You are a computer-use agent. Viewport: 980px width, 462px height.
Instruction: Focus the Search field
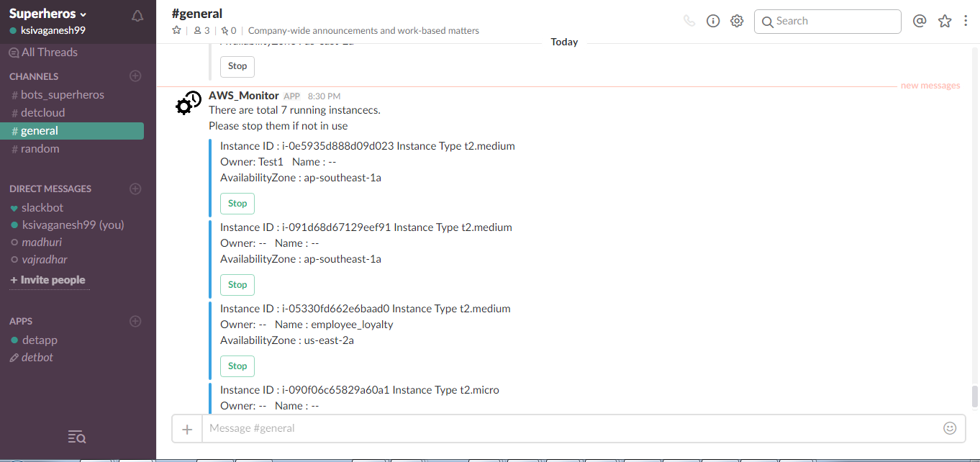tap(827, 21)
